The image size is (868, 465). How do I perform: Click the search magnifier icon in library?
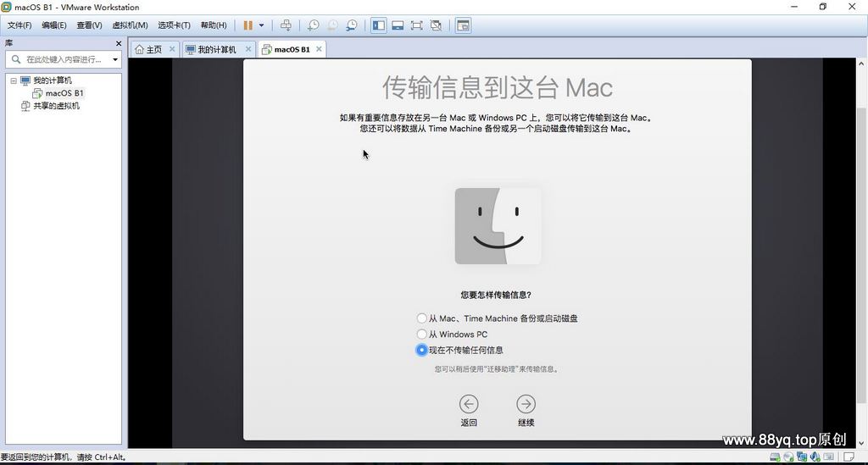(x=15, y=59)
